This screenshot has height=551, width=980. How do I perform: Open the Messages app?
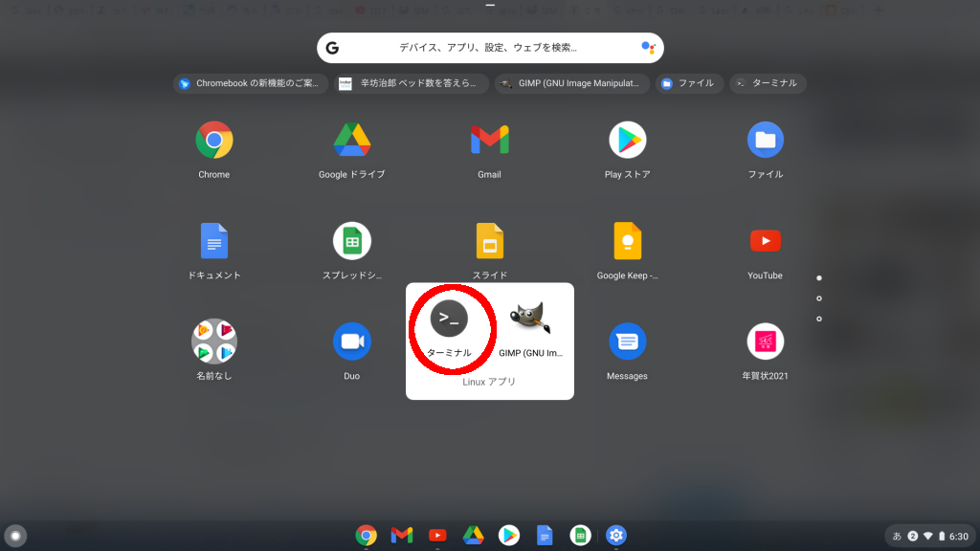click(x=628, y=342)
